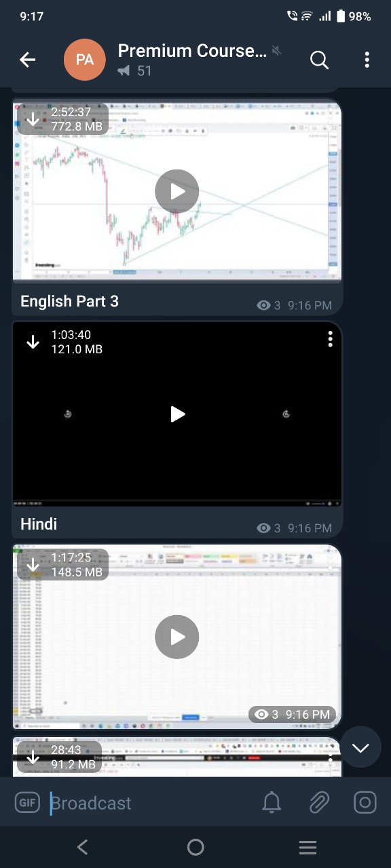Image resolution: width=391 pixels, height=868 pixels.
Task: Open the camera video message button
Action: [365, 803]
